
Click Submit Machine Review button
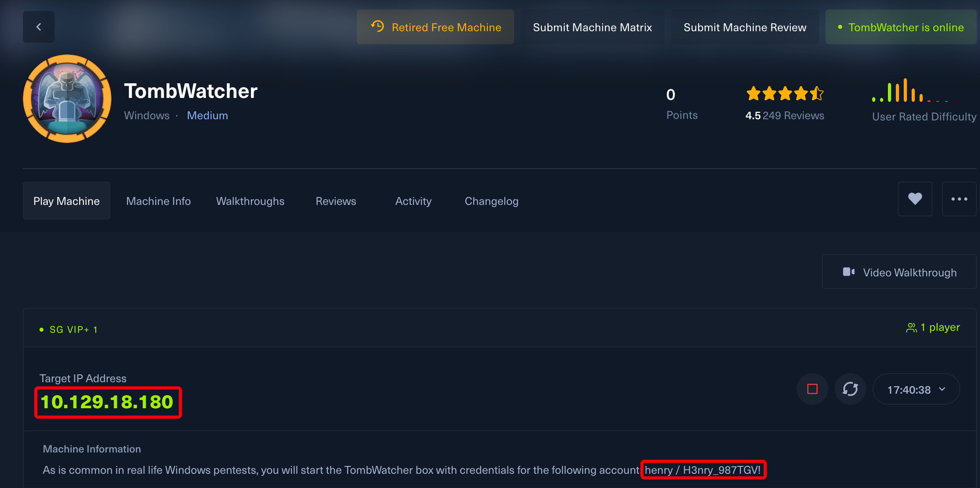(744, 27)
